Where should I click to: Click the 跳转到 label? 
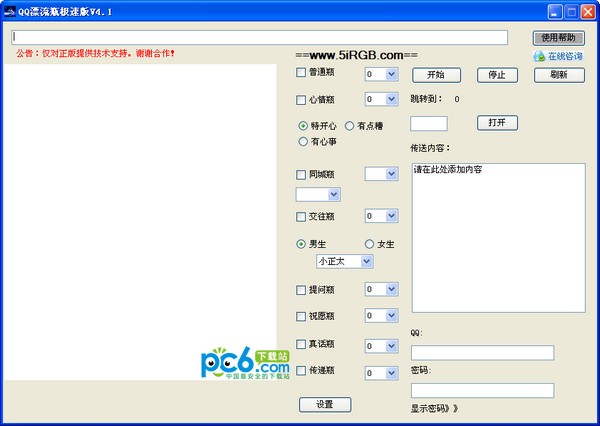tap(426, 99)
